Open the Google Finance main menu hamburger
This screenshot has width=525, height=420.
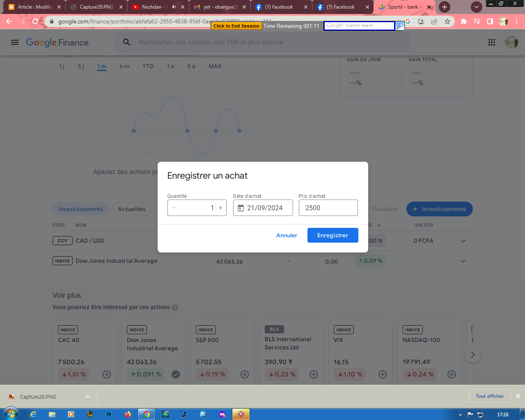click(15, 42)
